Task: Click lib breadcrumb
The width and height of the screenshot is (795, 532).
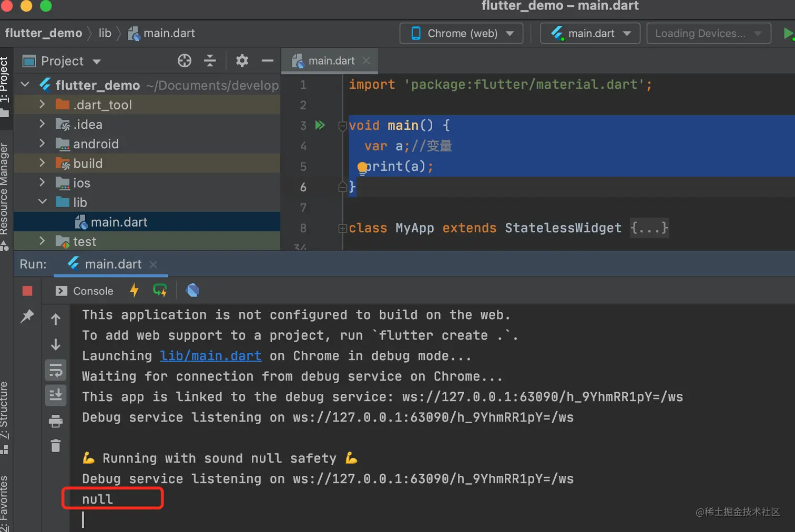Action: point(105,33)
